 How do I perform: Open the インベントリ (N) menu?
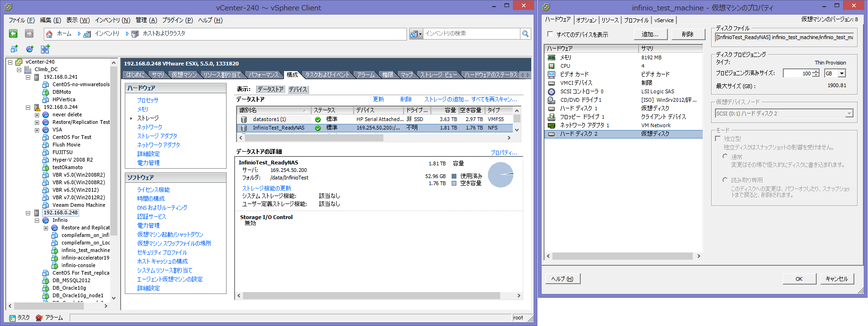113,20
